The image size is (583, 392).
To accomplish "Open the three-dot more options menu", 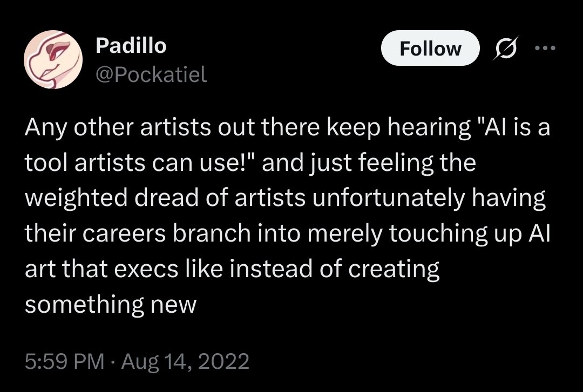I will click(544, 47).
